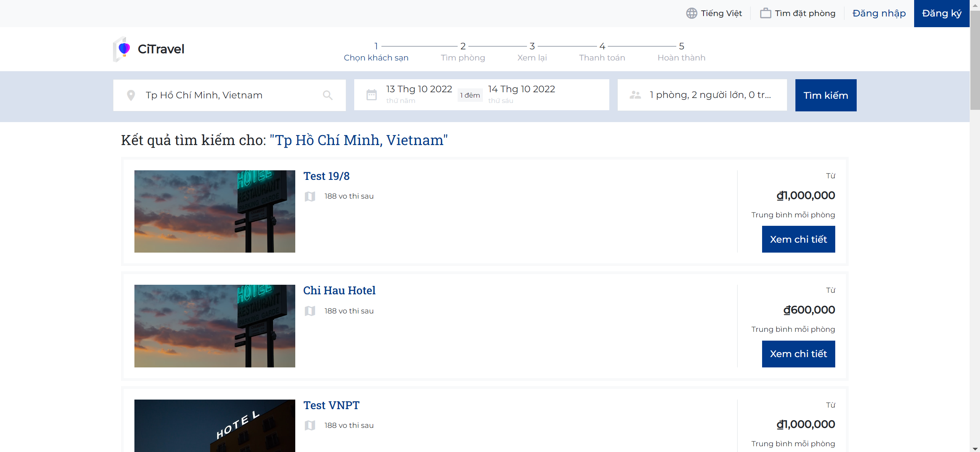Click the Test VNPT hotel thumbnail
This screenshot has width=980, height=452.
214,425
